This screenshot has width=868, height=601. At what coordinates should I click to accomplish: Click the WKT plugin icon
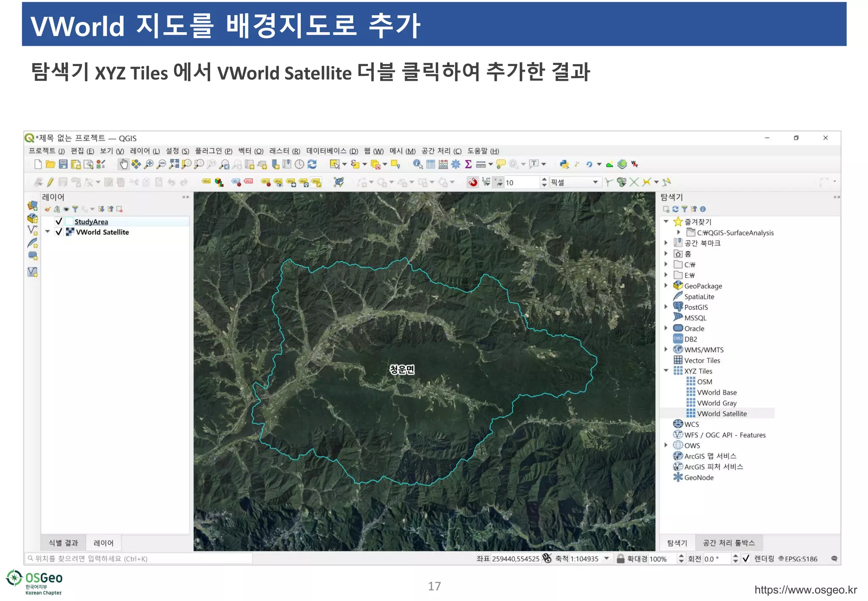pos(634,164)
